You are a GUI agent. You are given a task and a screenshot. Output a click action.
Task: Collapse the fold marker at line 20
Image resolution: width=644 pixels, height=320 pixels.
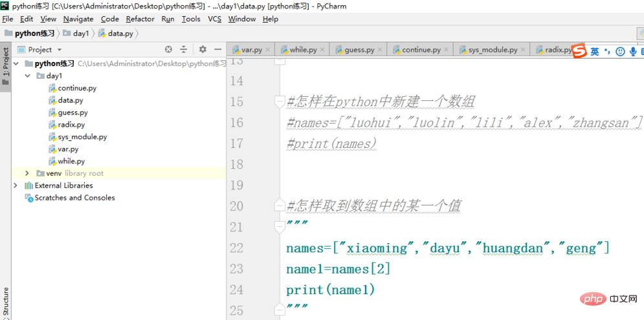click(x=280, y=206)
